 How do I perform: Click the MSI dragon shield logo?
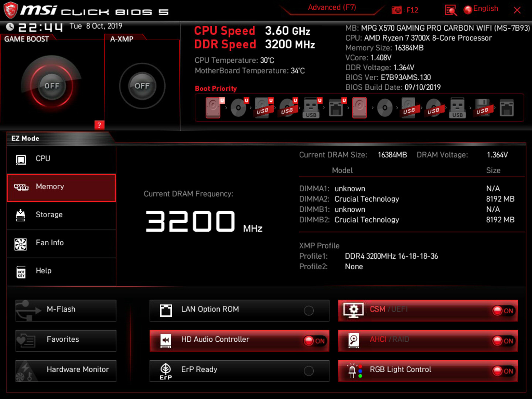pos(10,10)
